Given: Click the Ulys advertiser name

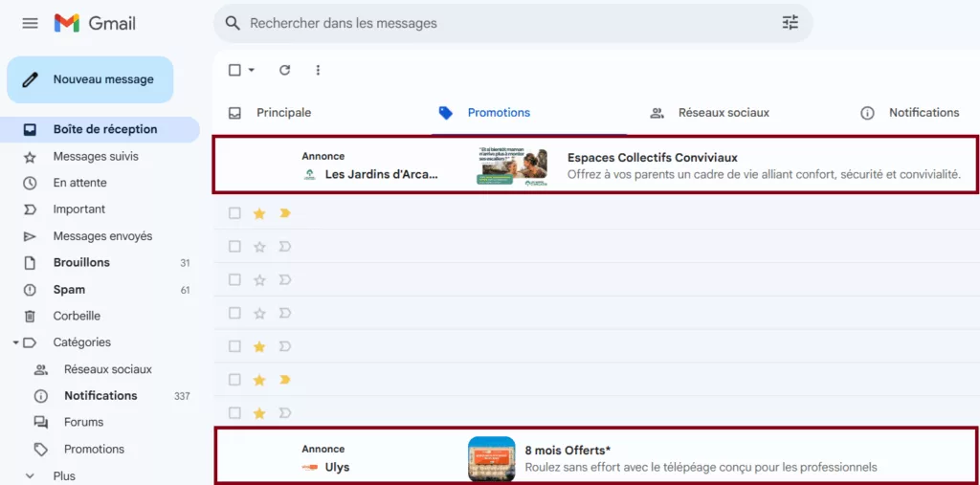Looking at the screenshot, I should tap(337, 468).
